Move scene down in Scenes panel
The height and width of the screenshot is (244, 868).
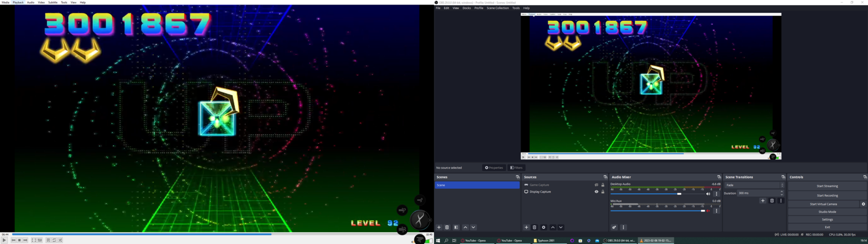point(473,228)
